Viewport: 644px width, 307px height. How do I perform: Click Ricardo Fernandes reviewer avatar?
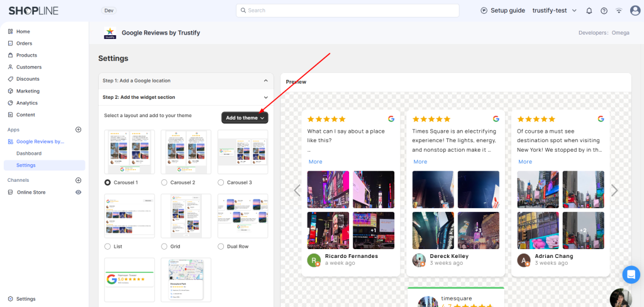tap(314, 260)
